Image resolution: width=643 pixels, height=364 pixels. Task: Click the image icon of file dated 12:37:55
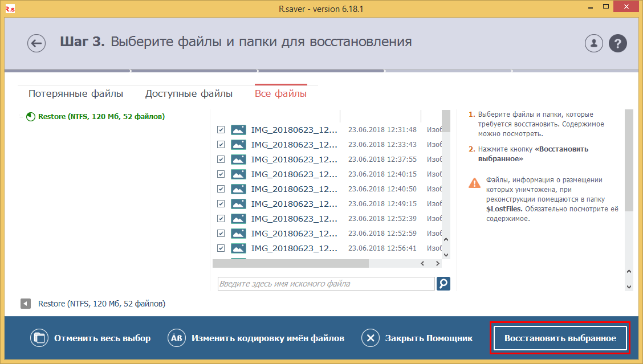point(238,159)
